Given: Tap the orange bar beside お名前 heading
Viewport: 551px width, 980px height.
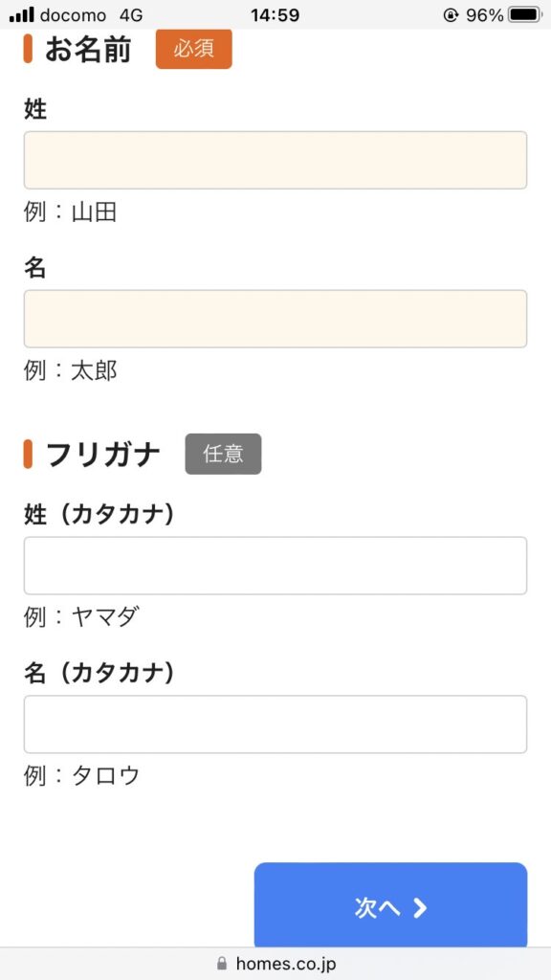Looking at the screenshot, I should point(28,50).
